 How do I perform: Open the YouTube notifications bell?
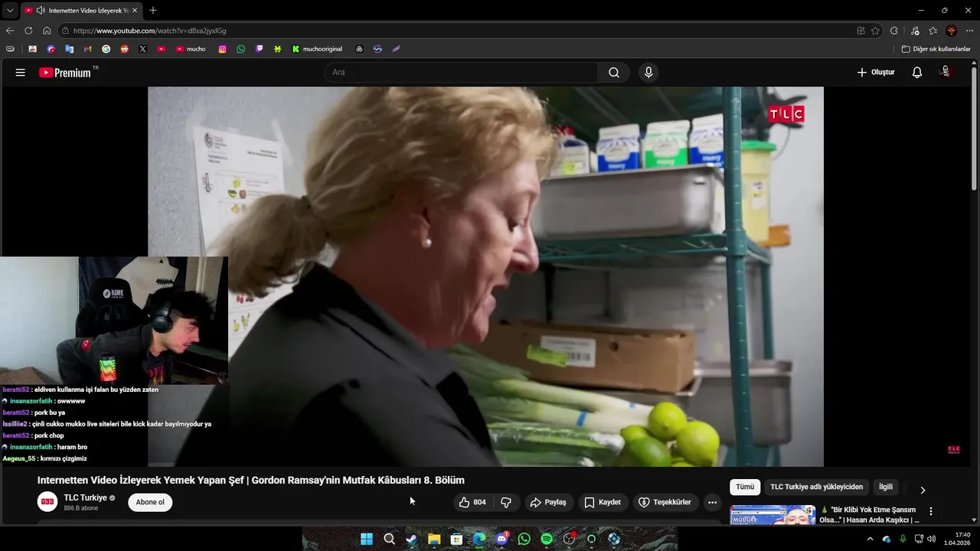(x=917, y=73)
